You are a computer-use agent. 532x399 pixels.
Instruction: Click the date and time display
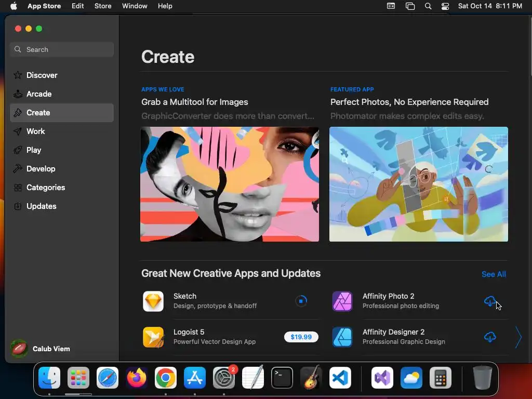tap(490, 6)
